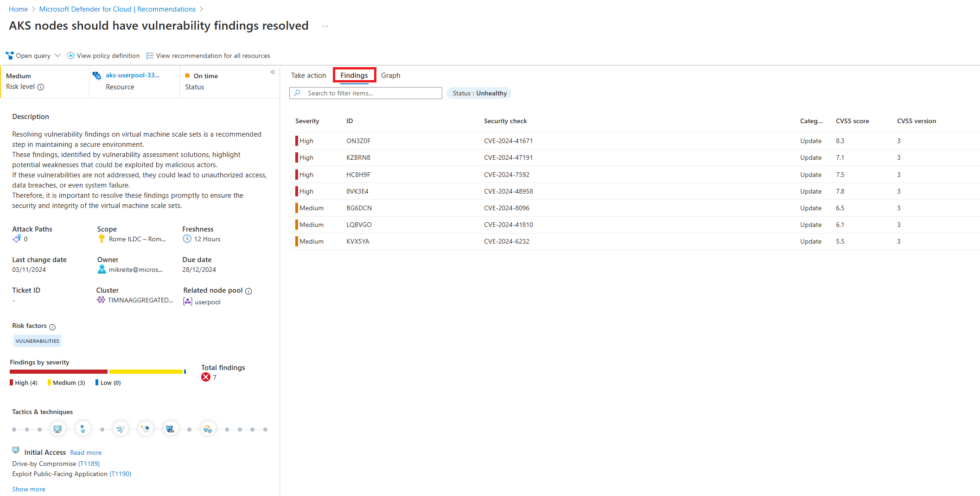Click the red Total findings error icon
This screenshot has width=980, height=496.
[206, 377]
